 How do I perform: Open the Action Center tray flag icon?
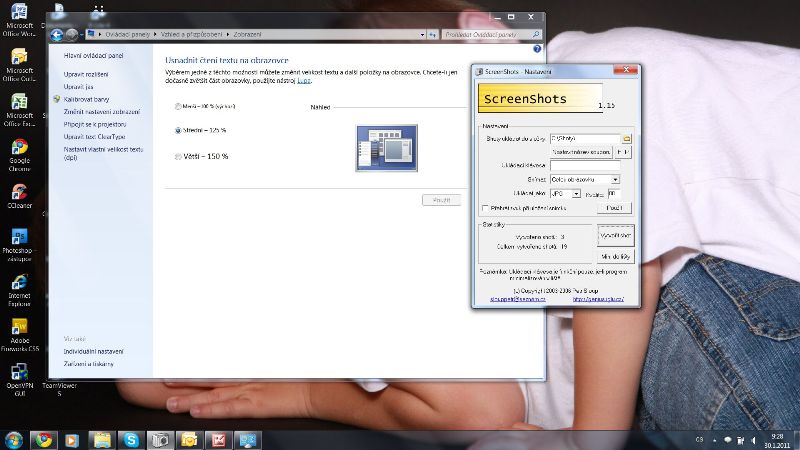click(728, 440)
